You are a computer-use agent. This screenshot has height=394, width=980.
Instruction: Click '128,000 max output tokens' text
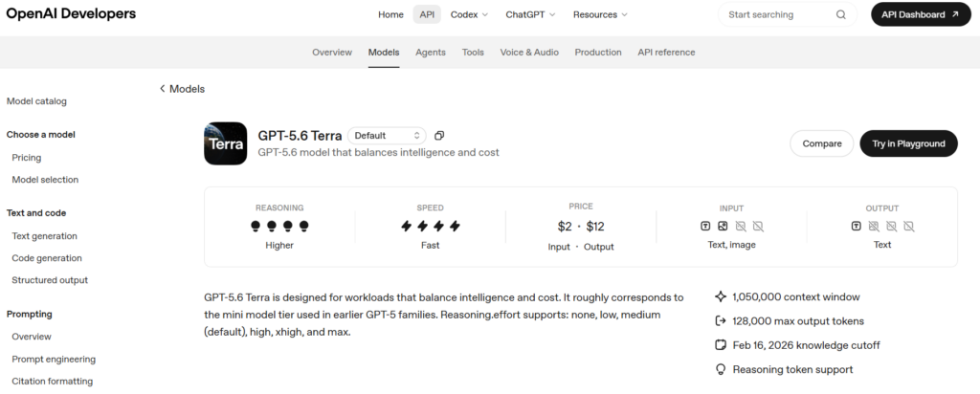798,321
